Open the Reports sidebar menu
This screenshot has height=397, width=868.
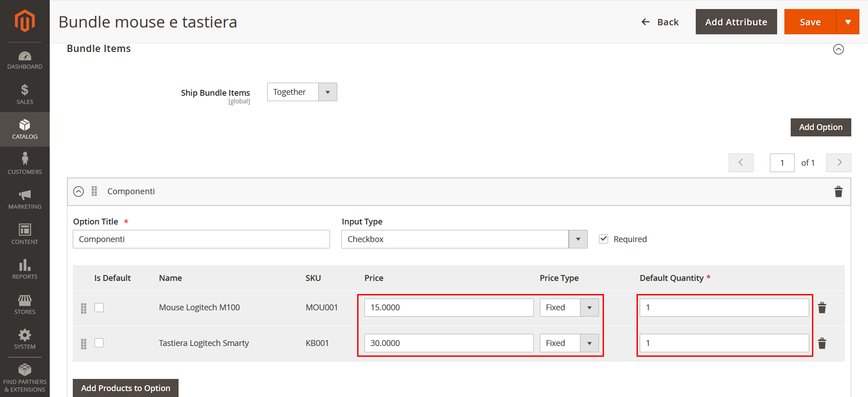pyautogui.click(x=25, y=269)
